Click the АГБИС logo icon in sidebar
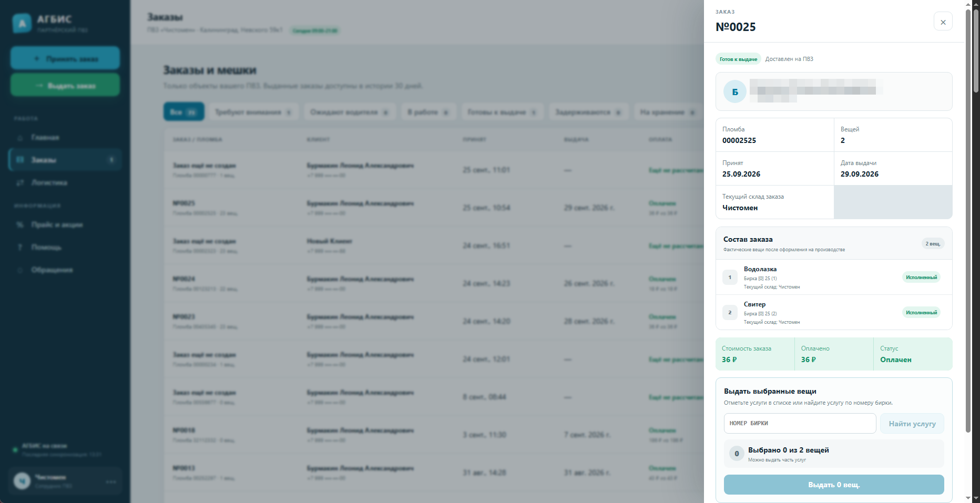The height and width of the screenshot is (503, 980). pyautogui.click(x=22, y=23)
